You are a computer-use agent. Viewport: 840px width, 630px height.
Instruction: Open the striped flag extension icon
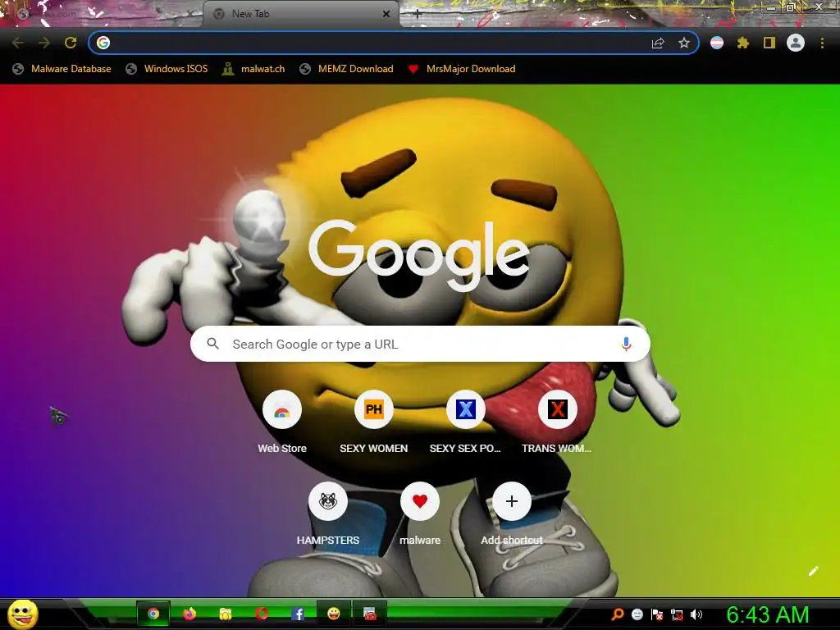tap(717, 43)
